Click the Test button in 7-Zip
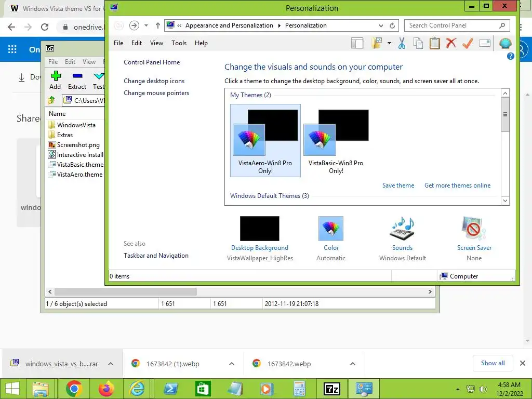532x399 pixels. [x=98, y=81]
